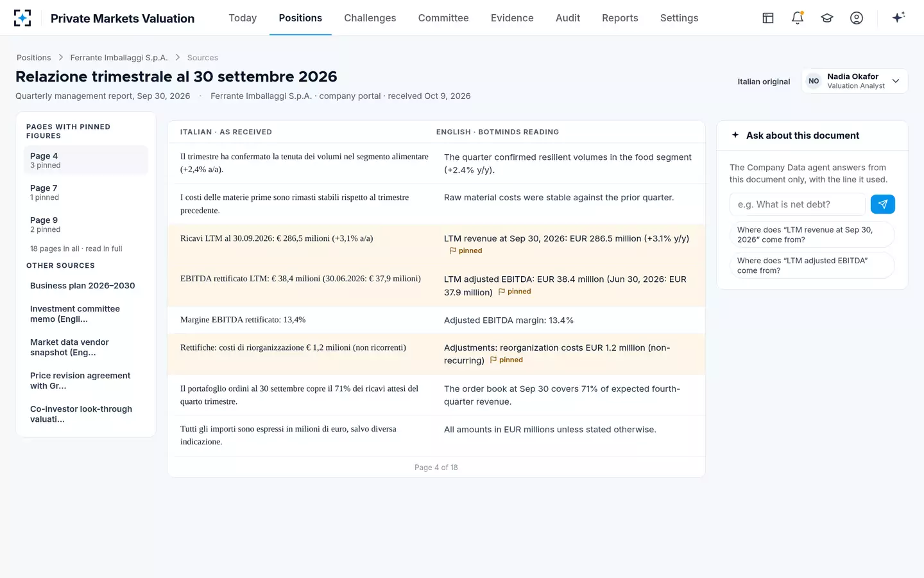Image resolution: width=924 pixels, height=578 pixels.
Task: Open the notifications bell
Action: [x=798, y=18]
